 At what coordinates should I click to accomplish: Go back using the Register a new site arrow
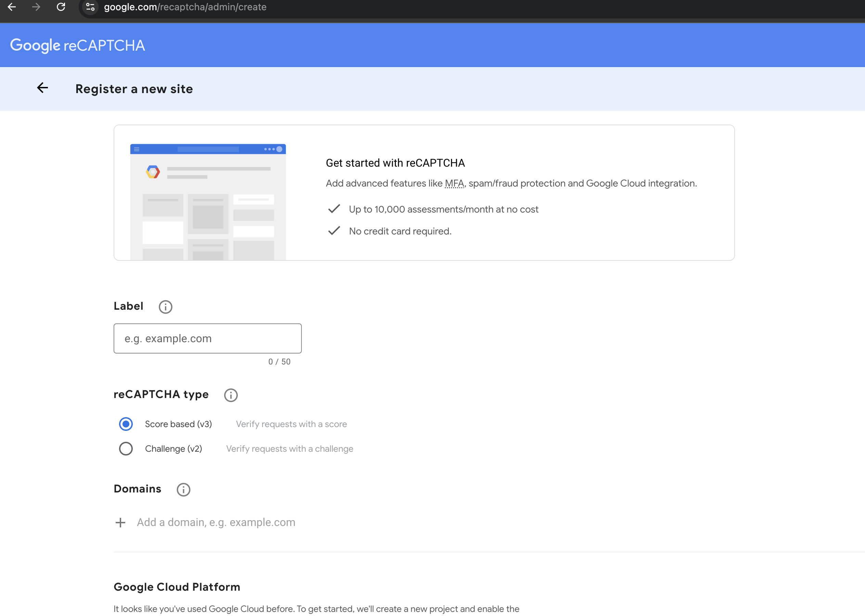[x=42, y=88]
